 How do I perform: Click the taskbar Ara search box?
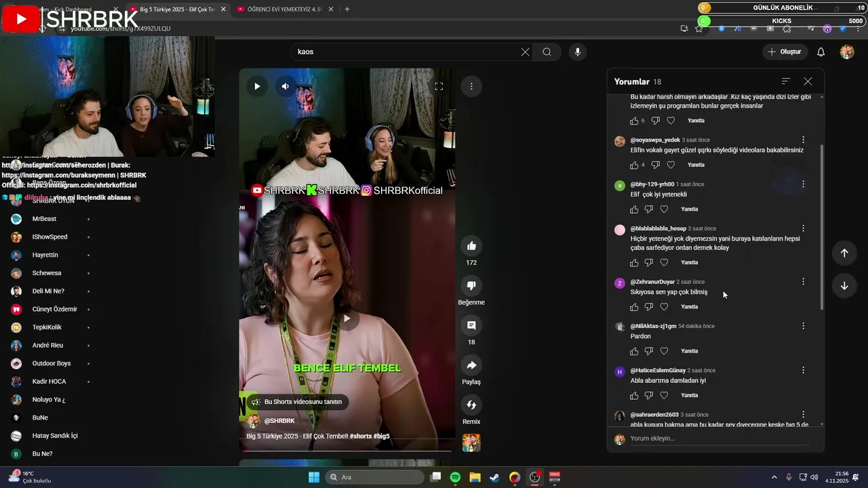[374, 477]
